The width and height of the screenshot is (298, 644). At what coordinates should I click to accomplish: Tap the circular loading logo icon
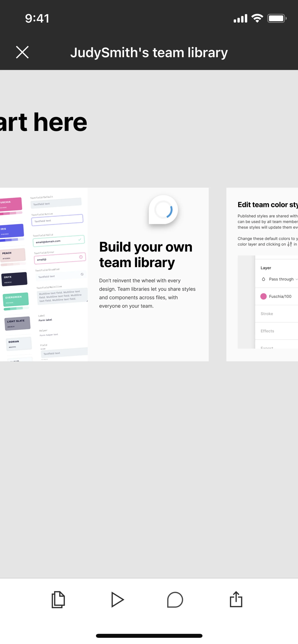163,209
